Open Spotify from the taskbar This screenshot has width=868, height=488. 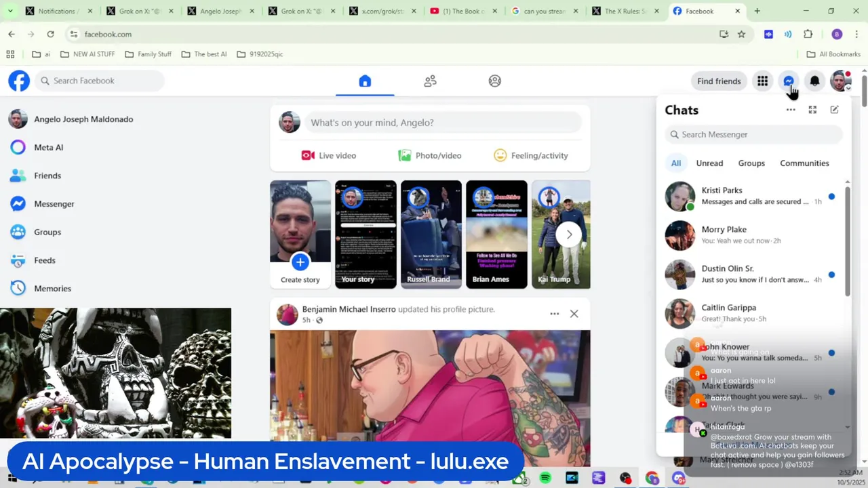tap(545, 479)
